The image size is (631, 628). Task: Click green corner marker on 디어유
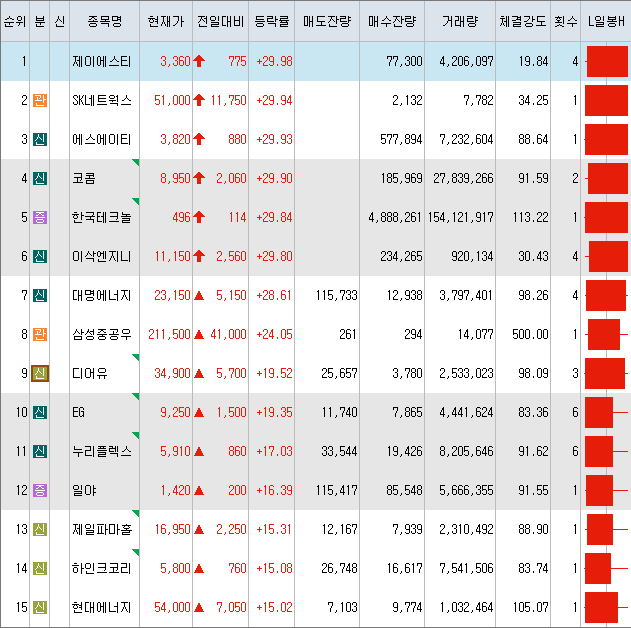[x=136, y=357]
